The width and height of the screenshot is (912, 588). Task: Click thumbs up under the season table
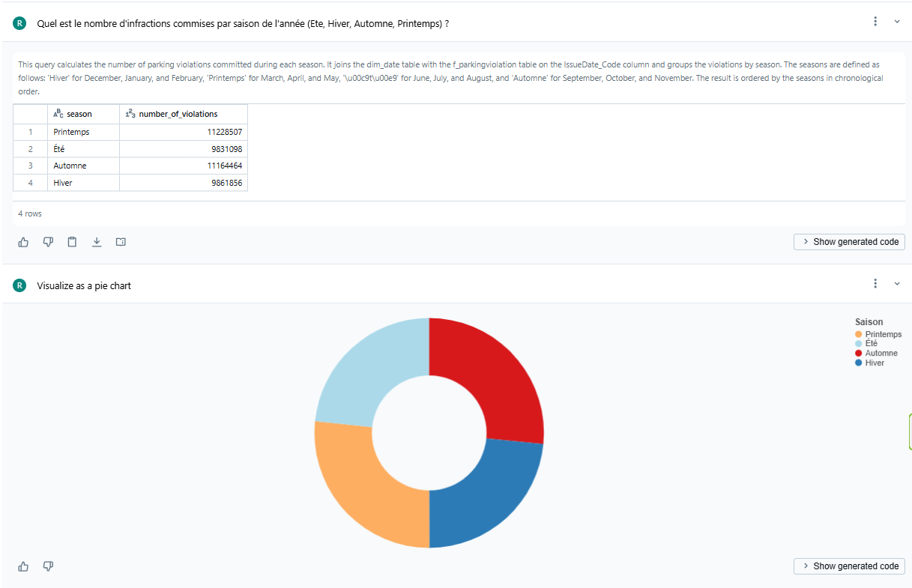tap(23, 242)
